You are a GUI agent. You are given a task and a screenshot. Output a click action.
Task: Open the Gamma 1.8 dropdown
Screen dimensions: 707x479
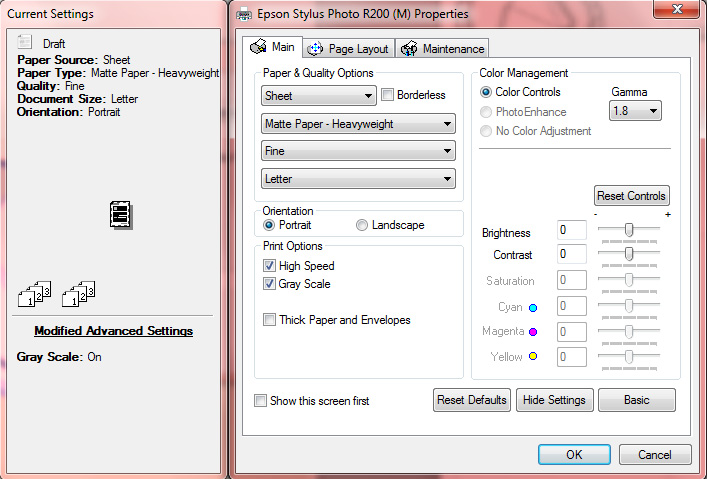click(x=635, y=111)
